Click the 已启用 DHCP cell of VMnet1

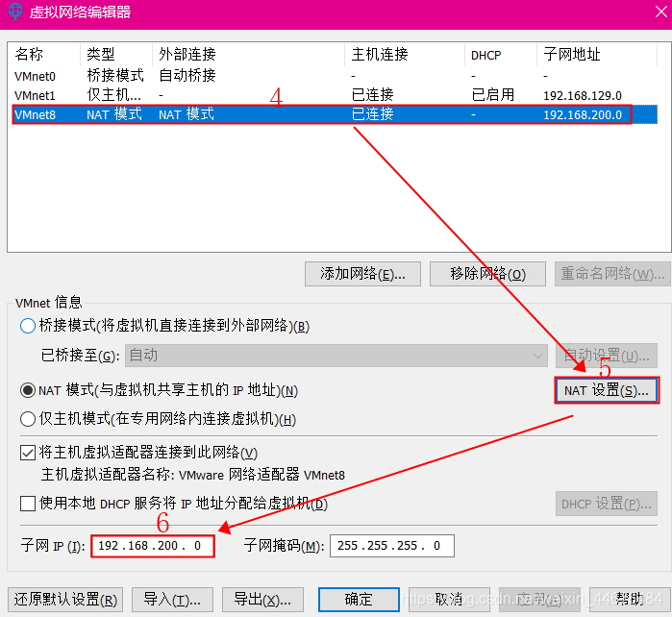[x=492, y=95]
